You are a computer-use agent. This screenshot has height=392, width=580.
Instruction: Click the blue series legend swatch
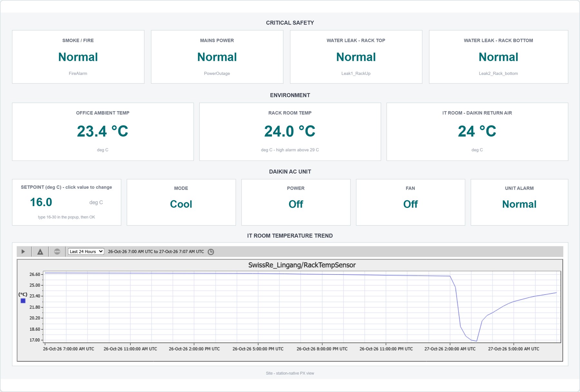pyautogui.click(x=23, y=301)
